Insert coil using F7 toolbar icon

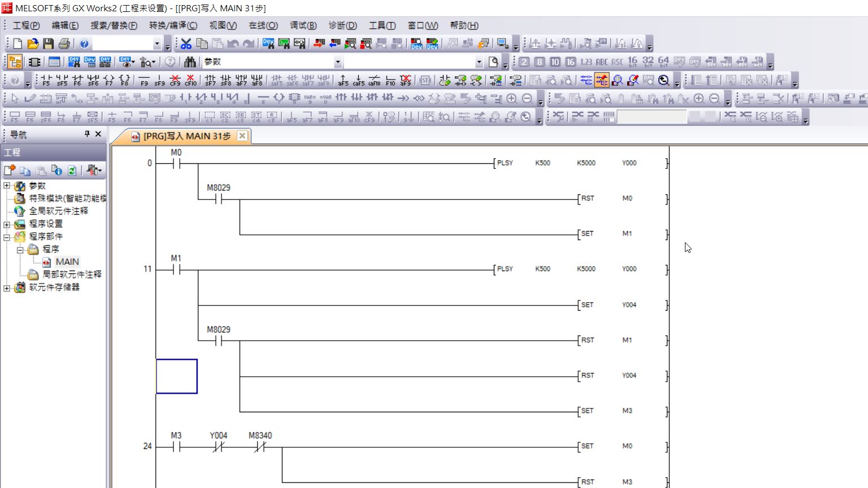click(109, 80)
